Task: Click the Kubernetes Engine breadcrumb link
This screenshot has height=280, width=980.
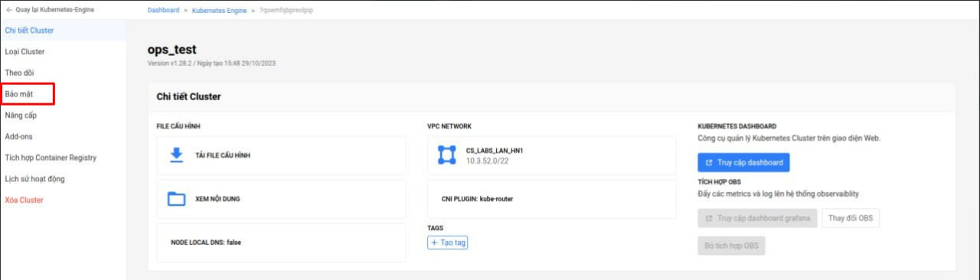Action: tap(218, 10)
